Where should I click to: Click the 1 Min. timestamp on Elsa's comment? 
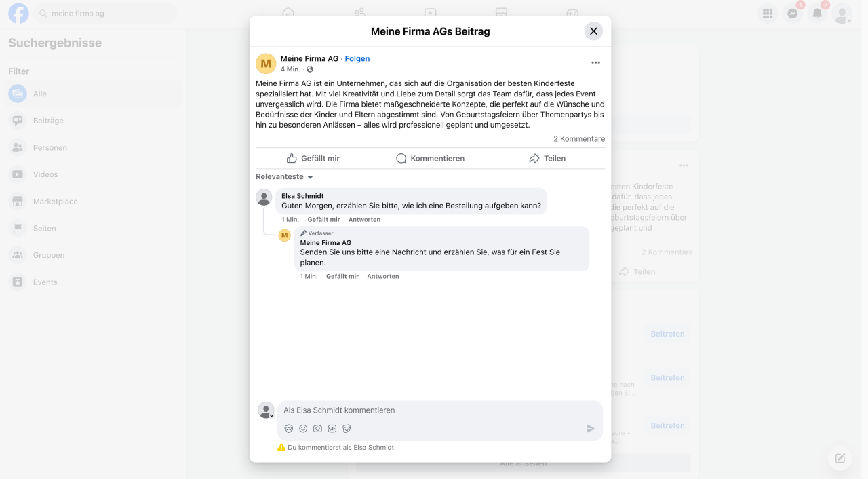point(290,220)
